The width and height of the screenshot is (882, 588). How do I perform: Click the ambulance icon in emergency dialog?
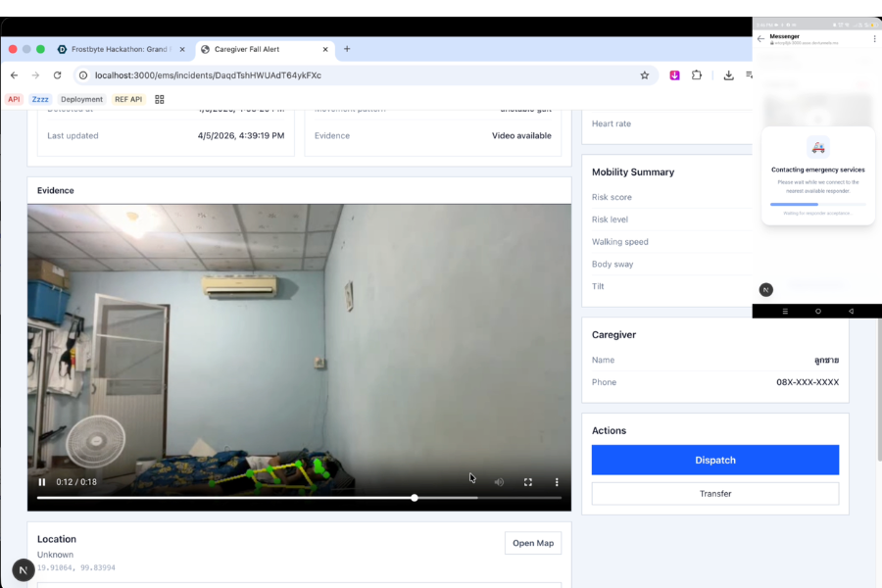pos(818,147)
